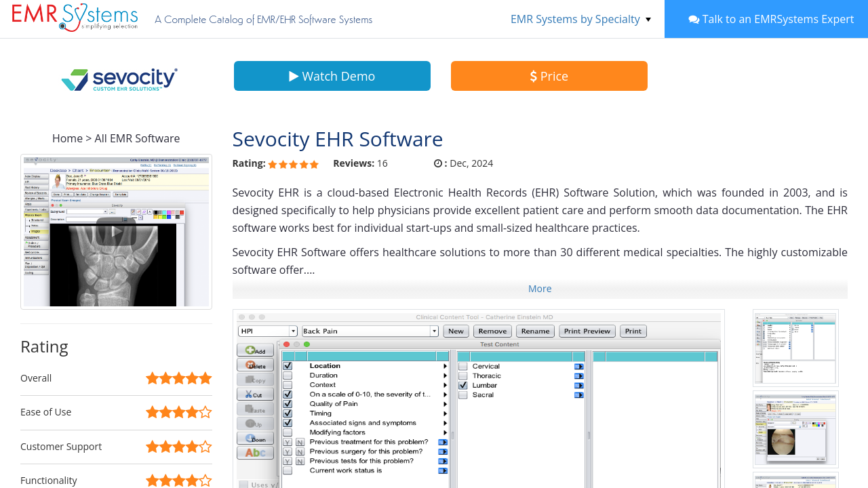Viewport: 868px width, 488px height.
Task: Expand the Back Pain dropdown
Action: (x=434, y=331)
